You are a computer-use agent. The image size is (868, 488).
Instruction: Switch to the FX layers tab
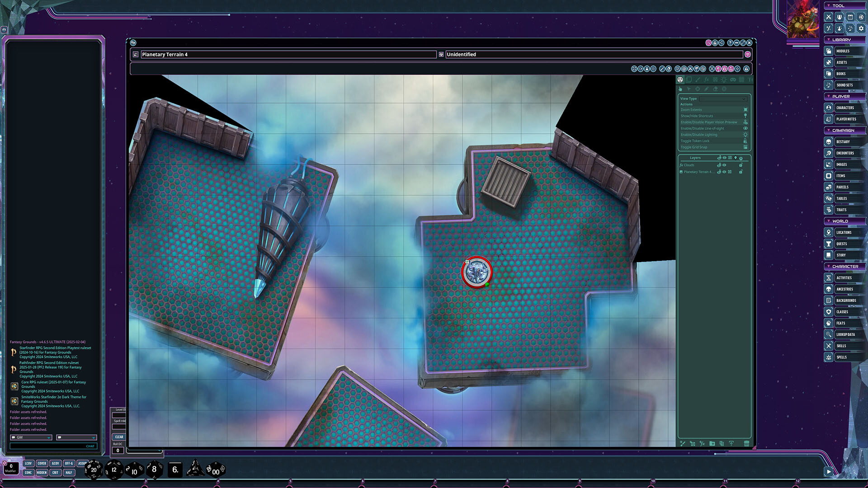[707, 80]
